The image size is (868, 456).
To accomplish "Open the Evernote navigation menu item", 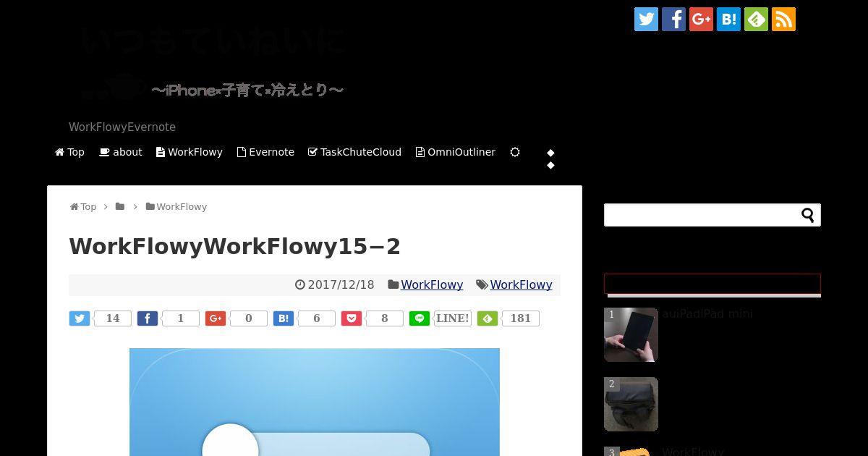I will pos(265,152).
